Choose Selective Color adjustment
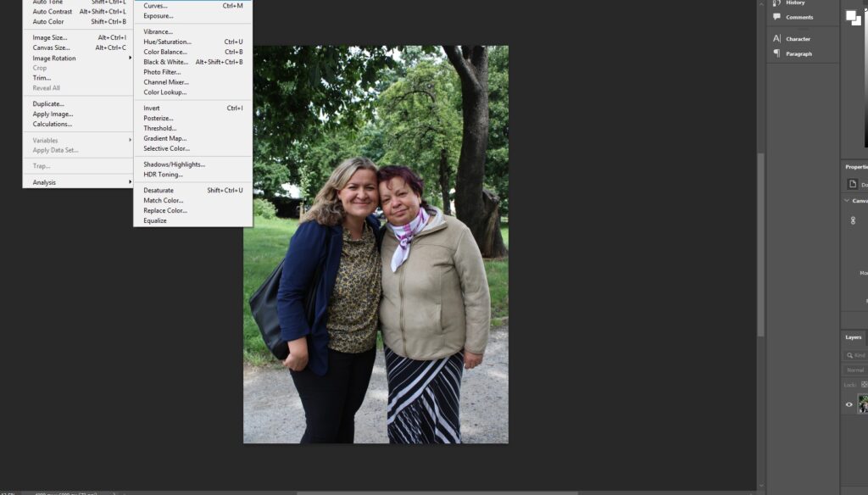Image resolution: width=868 pixels, height=495 pixels. tap(192, 148)
